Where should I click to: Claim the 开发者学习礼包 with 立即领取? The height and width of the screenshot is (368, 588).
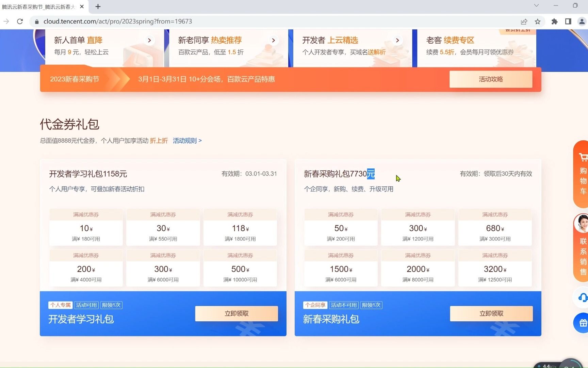(236, 313)
